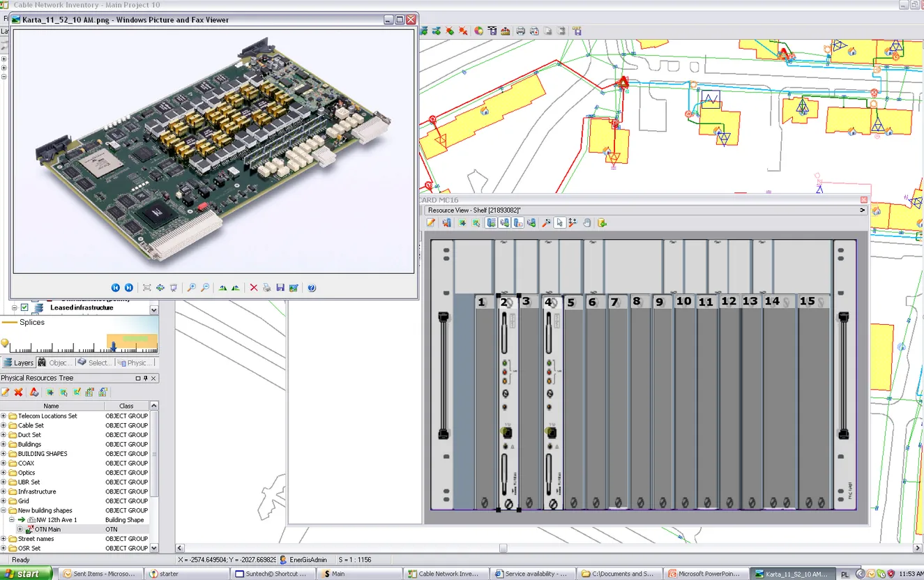The width and height of the screenshot is (924, 580).
Task: Select hand pan tool in Resource View toolbar
Action: click(x=587, y=223)
